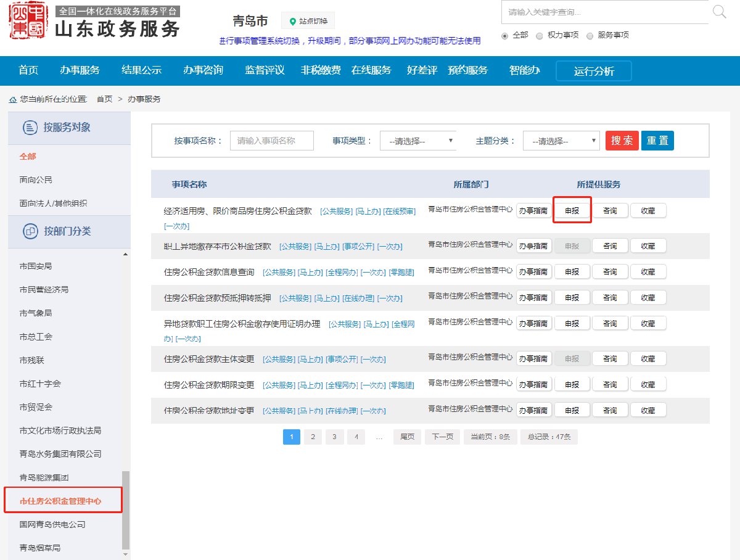Image resolution: width=740 pixels, height=560 pixels.
Task: Click the 请输入事项名称 input field
Action: (x=271, y=141)
